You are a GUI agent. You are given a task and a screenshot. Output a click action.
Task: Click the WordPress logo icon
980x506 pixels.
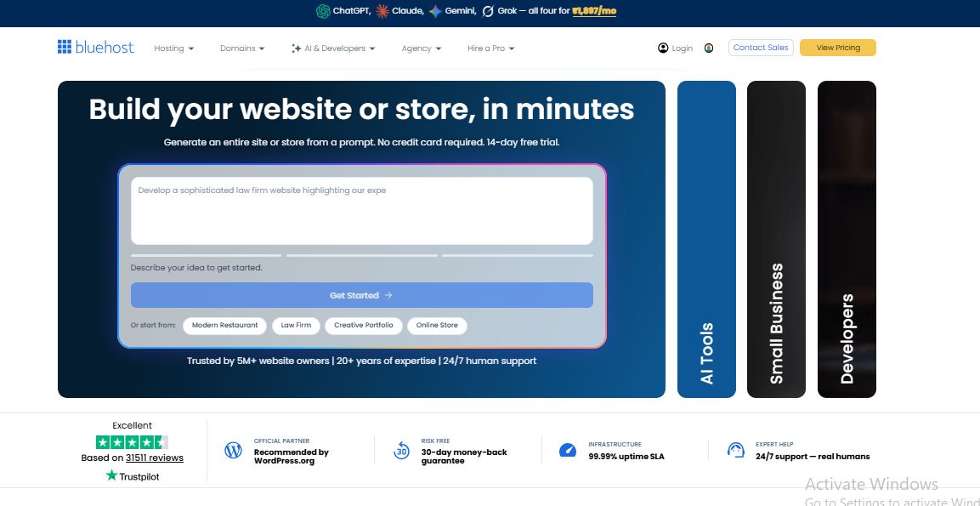point(233,451)
